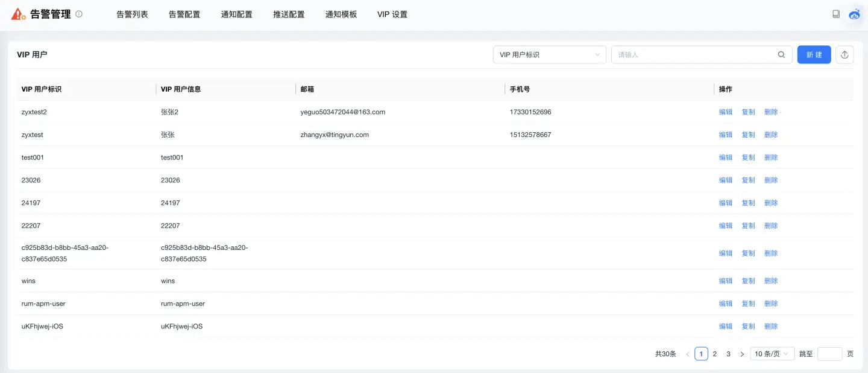This screenshot has height=373, width=868.
Task: Jump to page 2 in pagination
Action: tap(714, 354)
